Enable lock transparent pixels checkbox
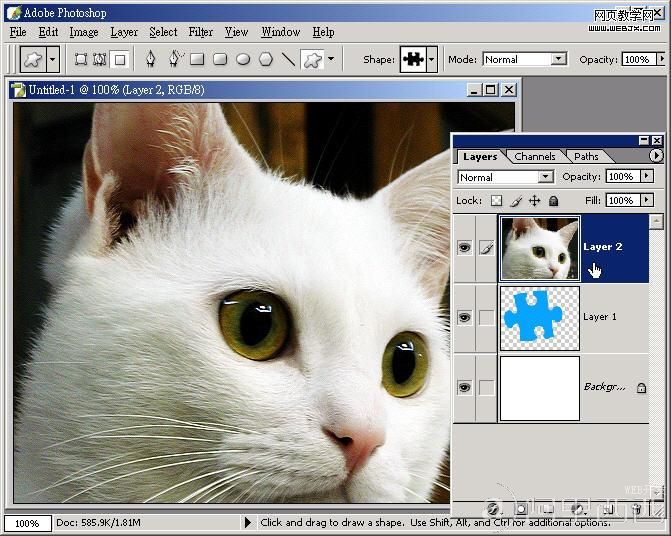 [497, 201]
